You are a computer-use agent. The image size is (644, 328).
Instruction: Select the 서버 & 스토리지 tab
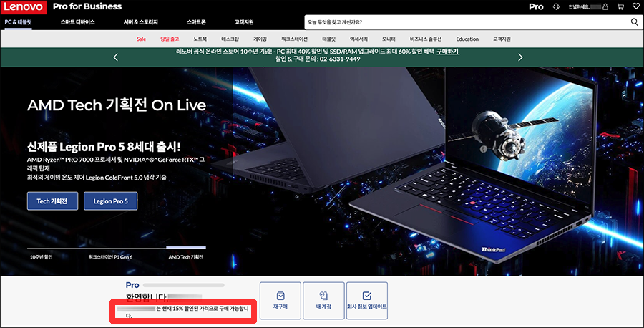click(140, 22)
